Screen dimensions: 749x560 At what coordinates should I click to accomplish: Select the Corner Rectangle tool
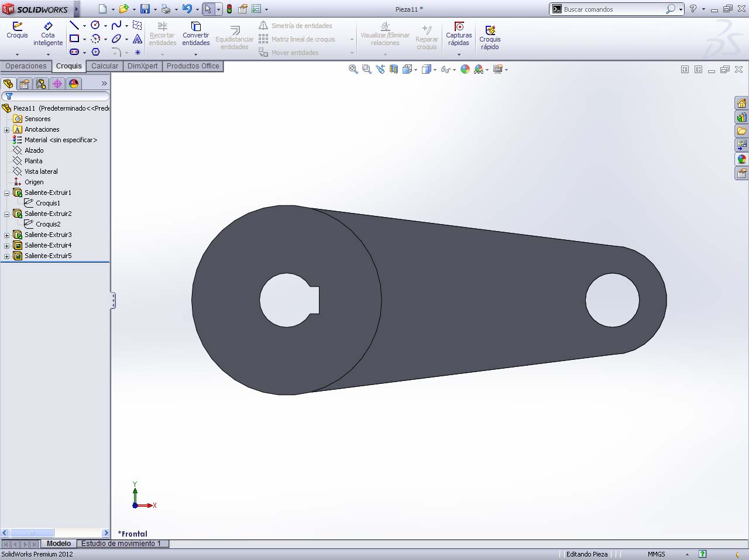coord(74,39)
